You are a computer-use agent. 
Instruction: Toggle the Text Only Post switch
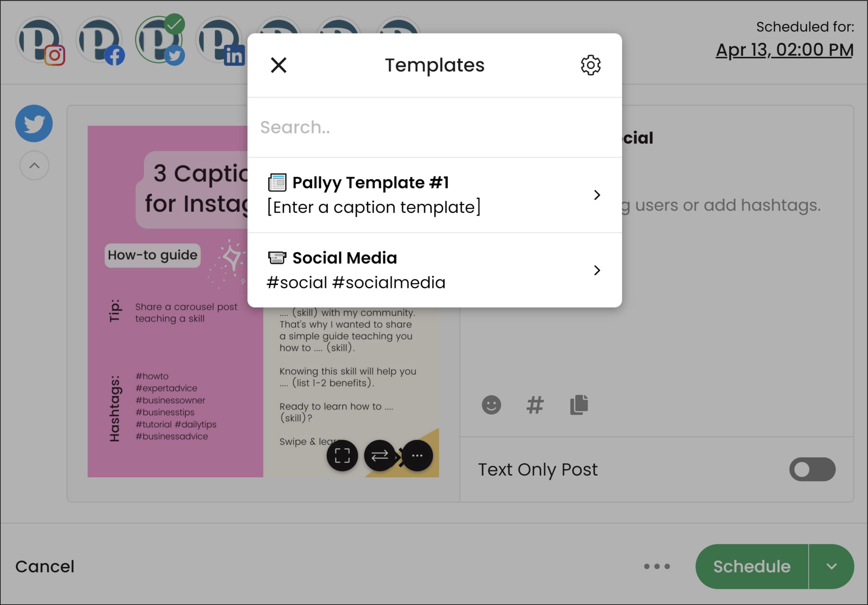(x=813, y=468)
